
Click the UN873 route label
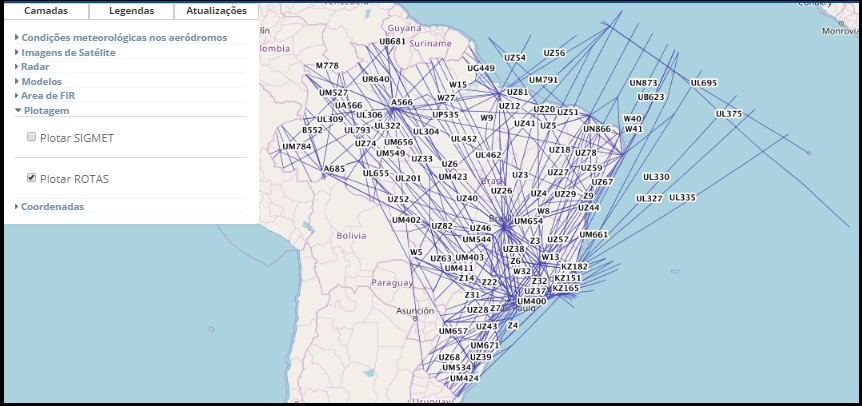click(644, 83)
